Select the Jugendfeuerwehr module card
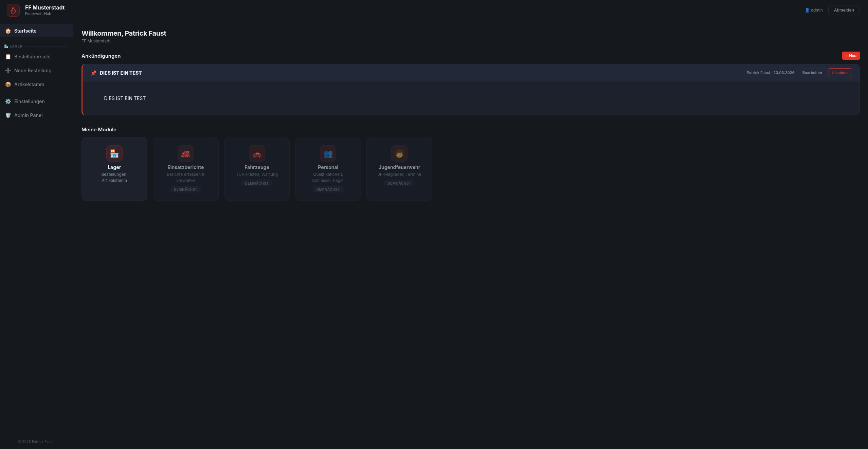This screenshot has height=449, width=868. click(399, 169)
